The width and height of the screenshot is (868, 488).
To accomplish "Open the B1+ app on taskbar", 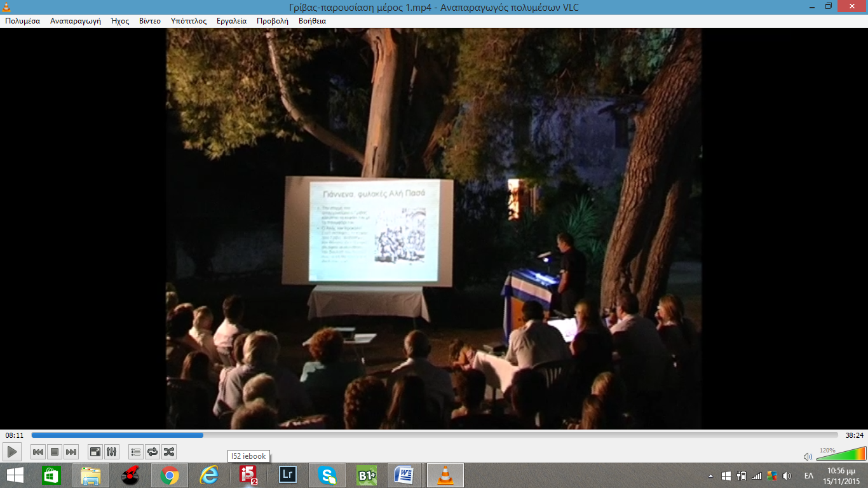I will tap(367, 475).
